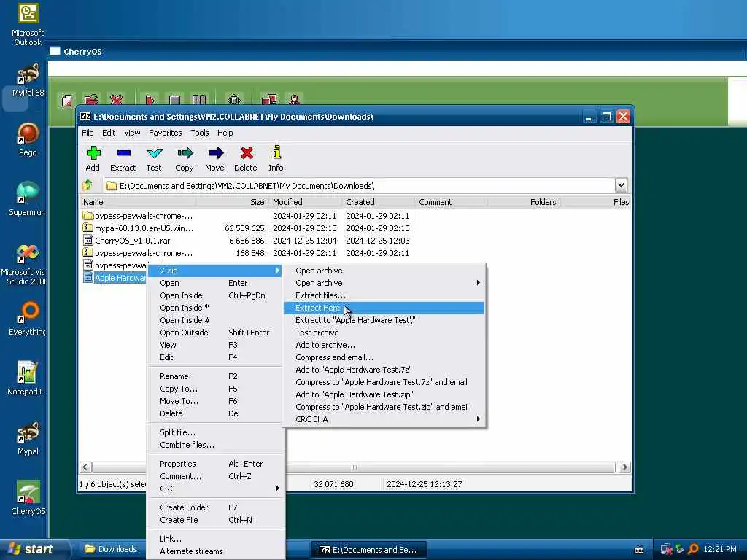This screenshot has width=747, height=560.
Task: Open the View menu in menu bar
Action: [132, 133]
